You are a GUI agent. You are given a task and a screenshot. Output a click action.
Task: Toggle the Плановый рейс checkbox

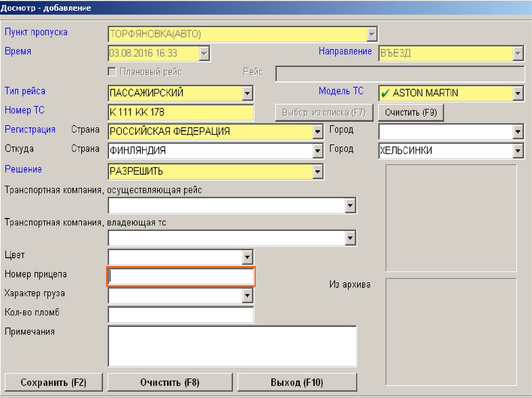click(x=112, y=72)
